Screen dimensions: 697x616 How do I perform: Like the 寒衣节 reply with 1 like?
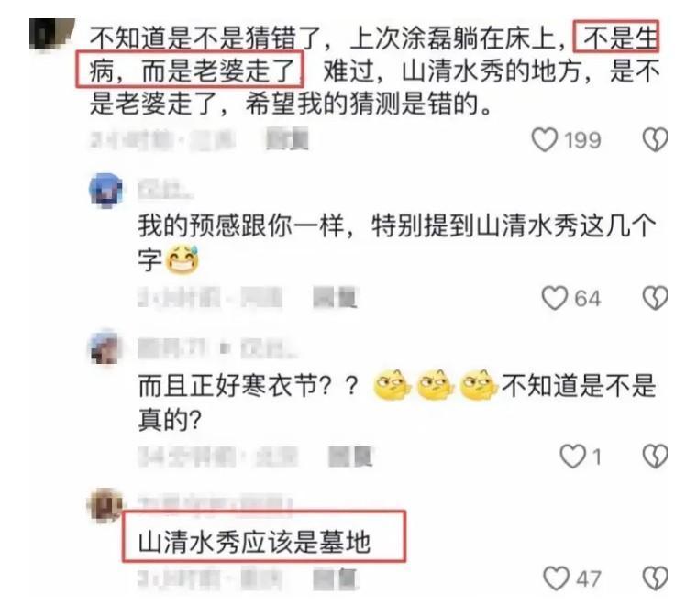[572, 456]
